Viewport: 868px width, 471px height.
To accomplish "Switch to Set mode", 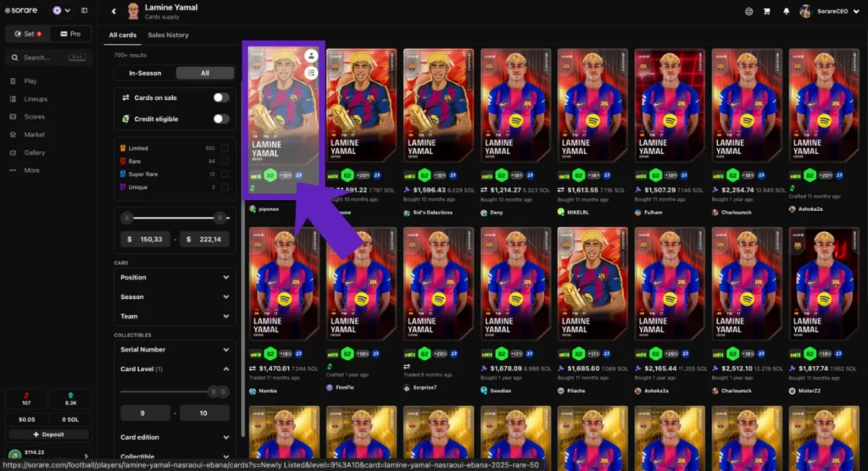I will pyautogui.click(x=28, y=34).
